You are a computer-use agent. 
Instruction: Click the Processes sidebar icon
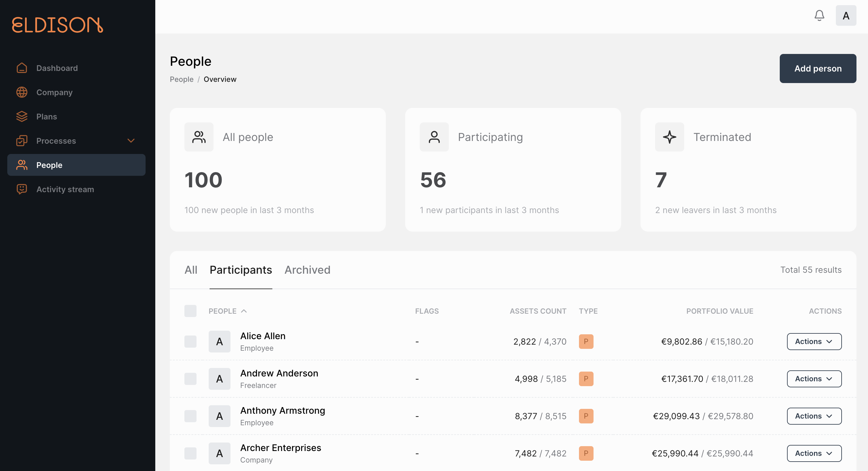pyautogui.click(x=22, y=141)
